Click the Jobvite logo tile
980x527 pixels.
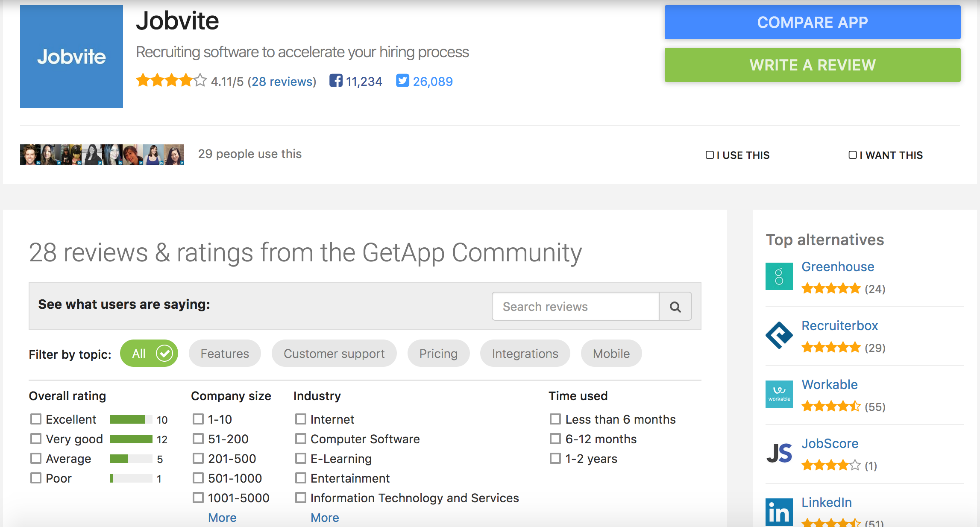click(x=71, y=56)
